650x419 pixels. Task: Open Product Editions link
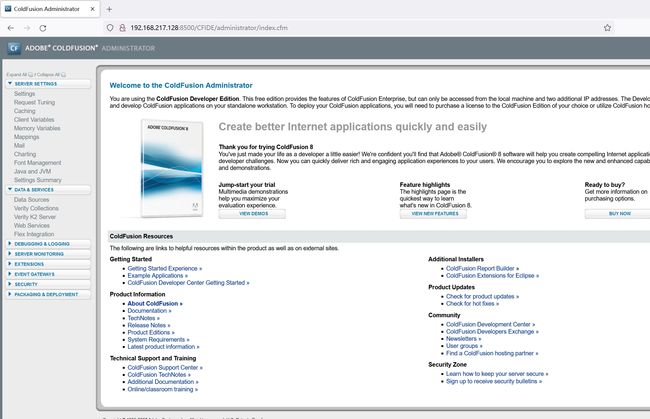[151, 332]
